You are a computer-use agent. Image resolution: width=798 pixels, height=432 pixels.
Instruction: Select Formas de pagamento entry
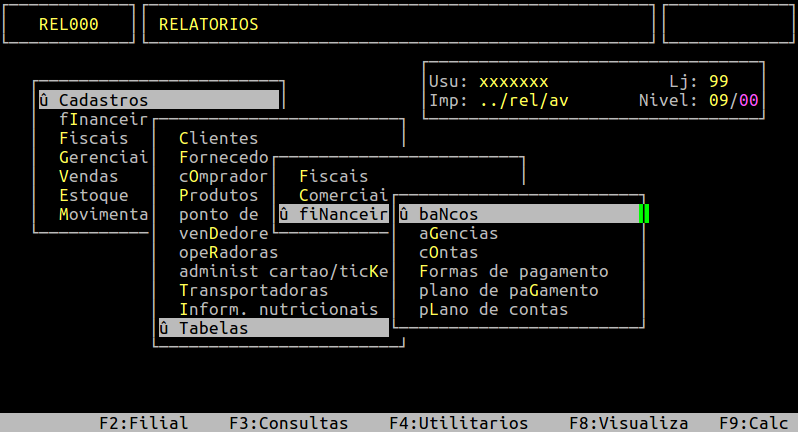(x=513, y=271)
